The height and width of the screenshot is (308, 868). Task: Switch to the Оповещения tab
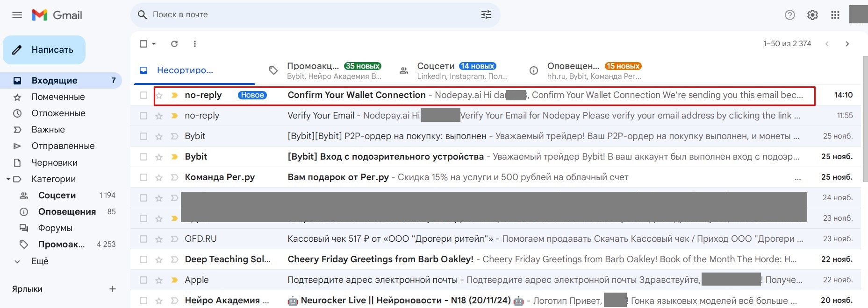point(586,70)
